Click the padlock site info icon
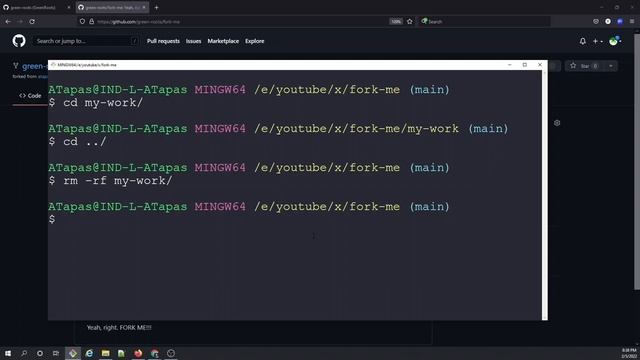 pyautogui.click(x=91, y=21)
